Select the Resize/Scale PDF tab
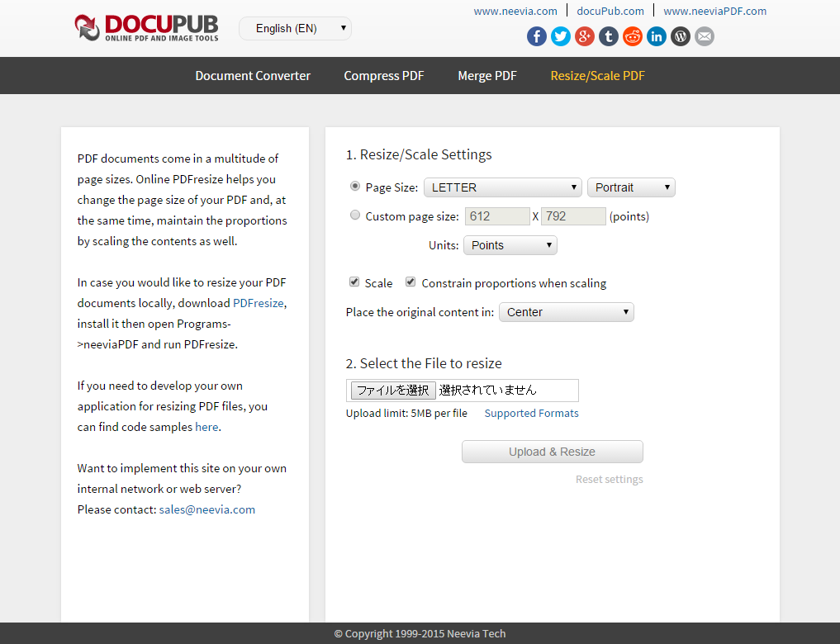 click(597, 76)
